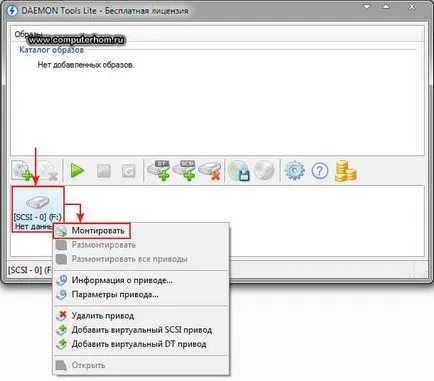Click Add SCSI virtual drive icon

coord(185,171)
